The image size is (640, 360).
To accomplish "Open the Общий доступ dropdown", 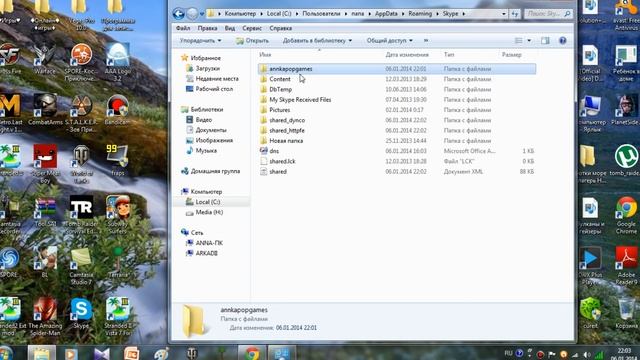I will click(x=389, y=40).
